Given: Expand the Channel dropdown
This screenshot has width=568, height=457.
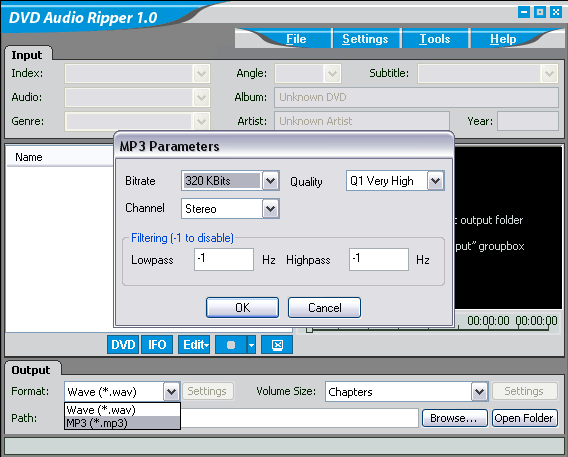Looking at the screenshot, I should (270, 209).
